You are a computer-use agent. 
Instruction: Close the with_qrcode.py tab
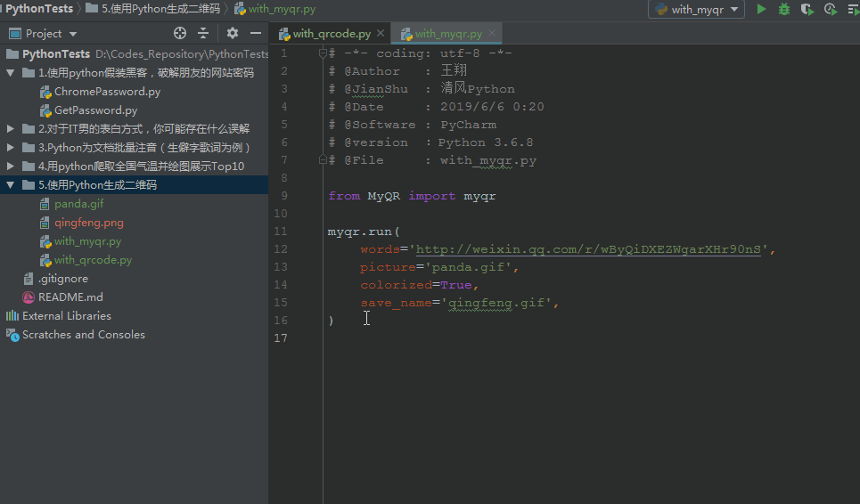click(380, 34)
